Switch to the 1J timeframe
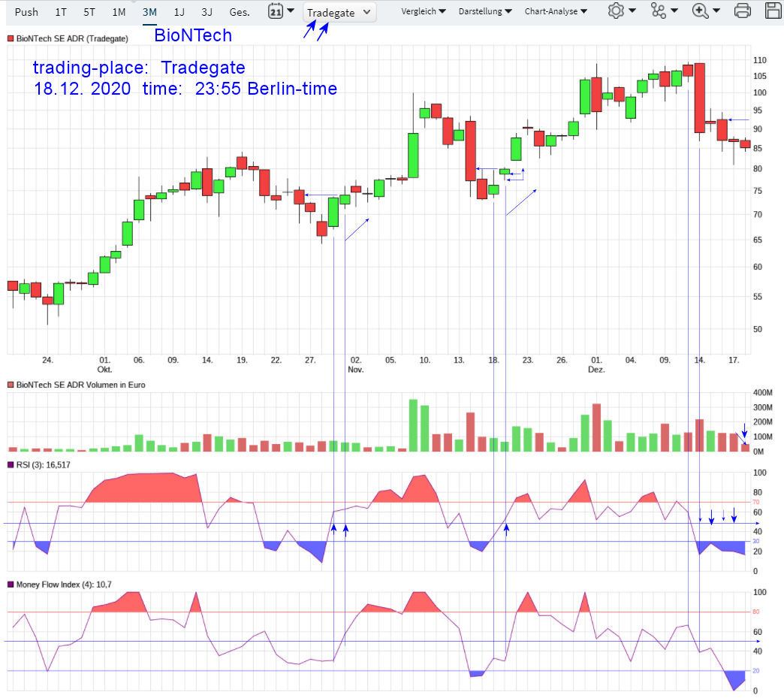 179,12
